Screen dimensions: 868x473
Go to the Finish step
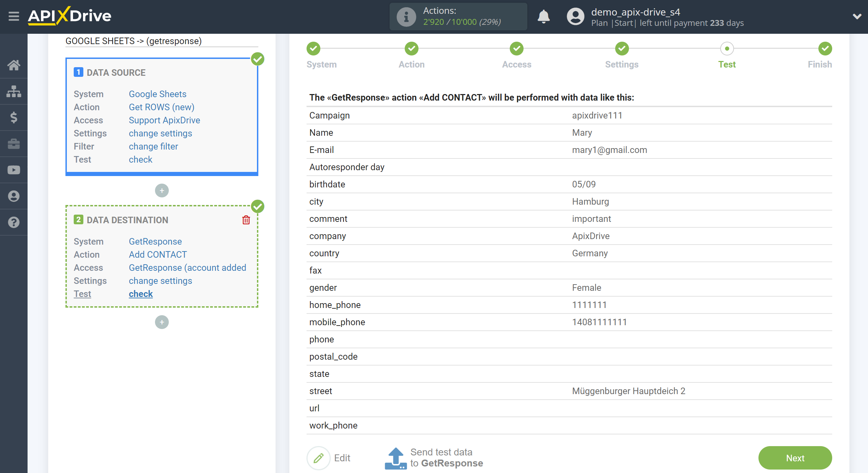point(825,49)
